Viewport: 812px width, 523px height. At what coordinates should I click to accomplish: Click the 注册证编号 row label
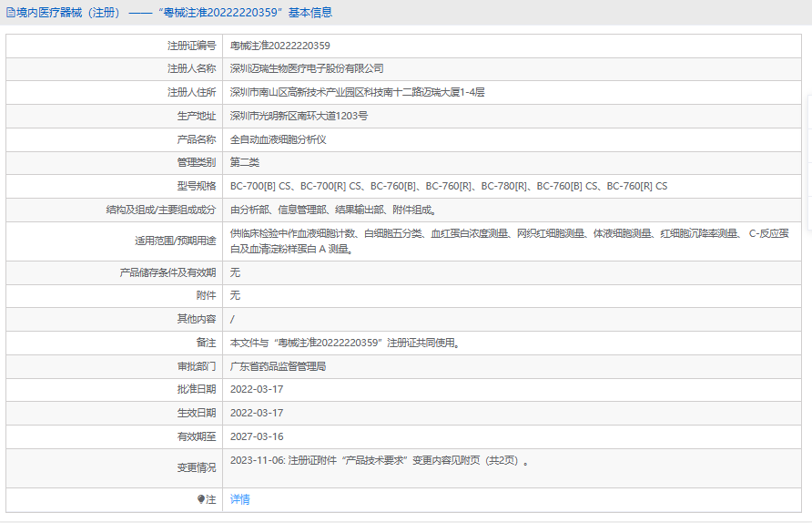(191, 46)
